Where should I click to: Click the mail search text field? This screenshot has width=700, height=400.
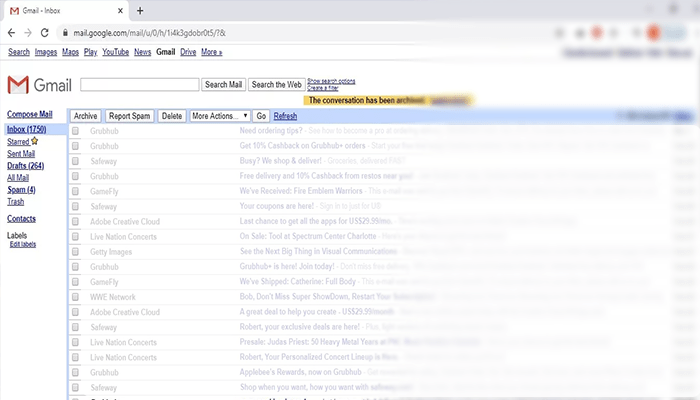point(139,85)
